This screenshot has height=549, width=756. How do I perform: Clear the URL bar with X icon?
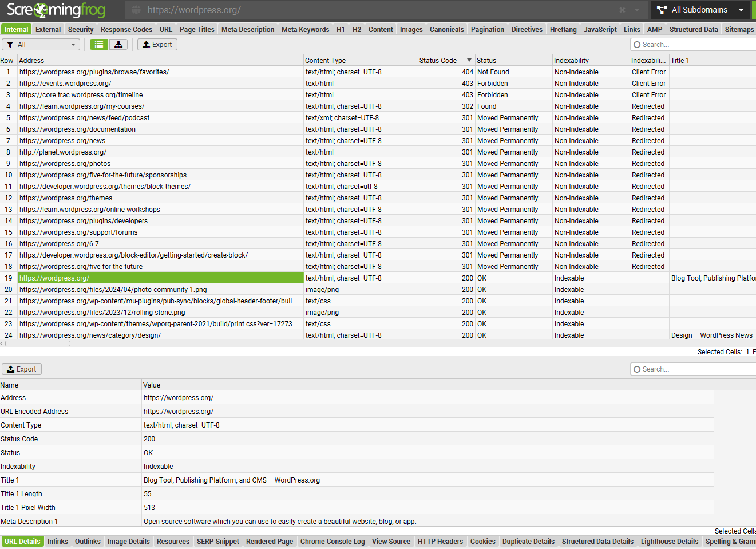point(622,10)
